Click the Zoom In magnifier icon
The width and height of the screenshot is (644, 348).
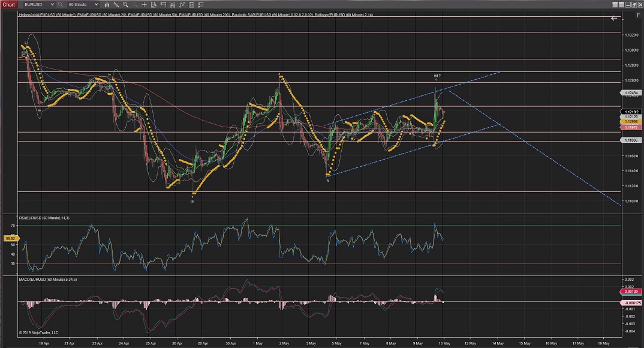125,4
